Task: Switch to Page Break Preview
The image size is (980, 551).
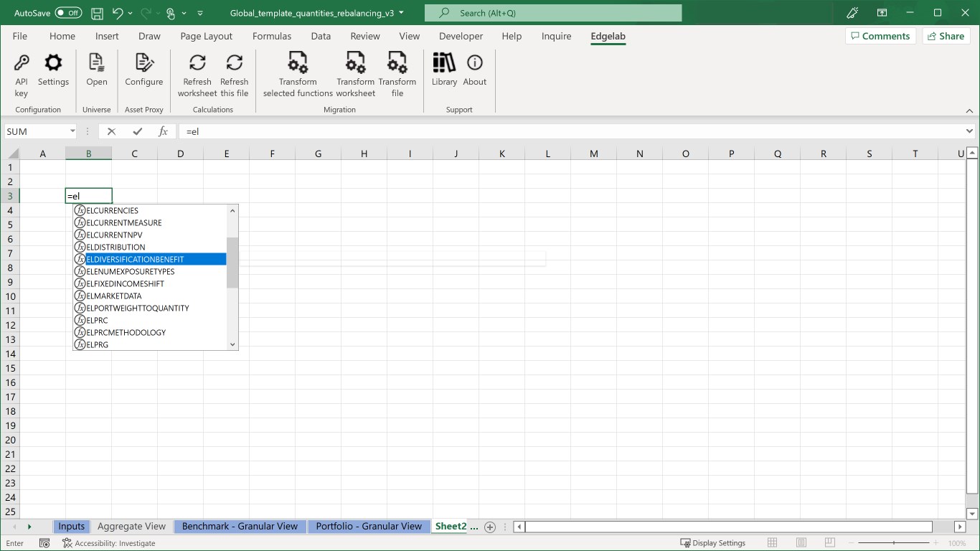Action: (x=831, y=543)
